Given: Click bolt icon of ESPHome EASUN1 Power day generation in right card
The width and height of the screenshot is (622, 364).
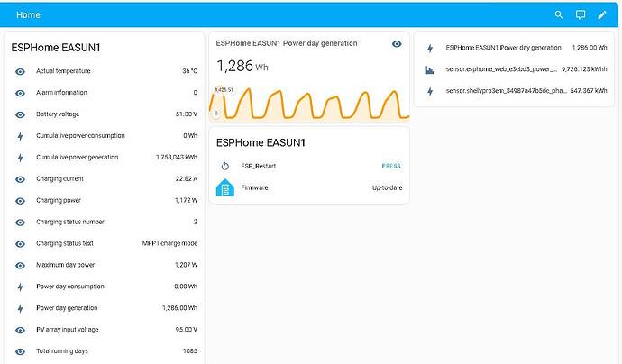Looking at the screenshot, I should tap(430, 49).
